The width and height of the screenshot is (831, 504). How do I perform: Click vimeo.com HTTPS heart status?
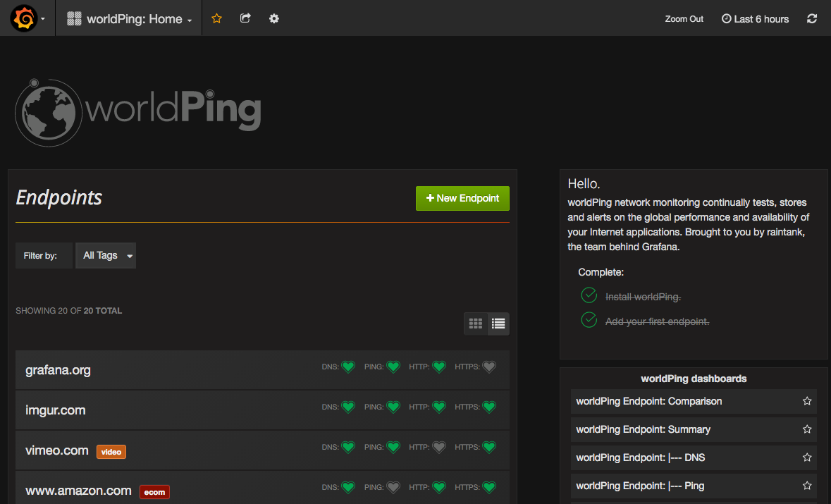[x=489, y=448]
